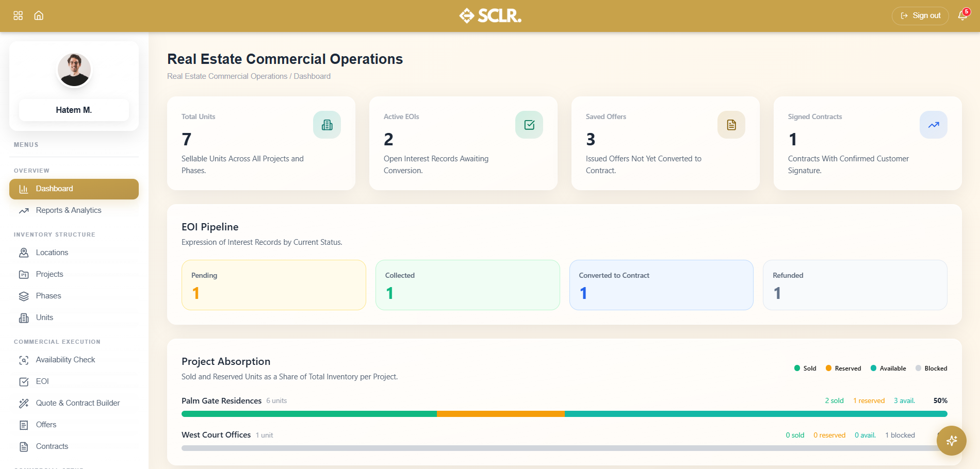Click the Dashboard breadcrumb
The width and height of the screenshot is (980, 469).
tap(312, 76)
